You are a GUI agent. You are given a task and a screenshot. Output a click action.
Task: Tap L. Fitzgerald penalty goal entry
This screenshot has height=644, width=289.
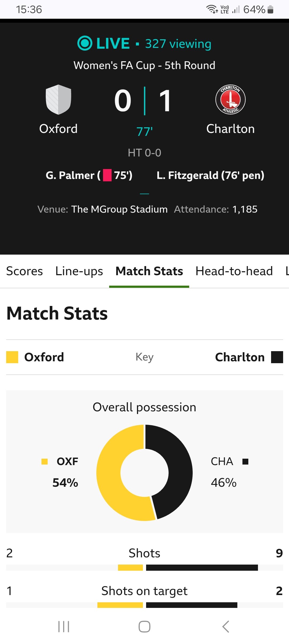[x=210, y=175]
